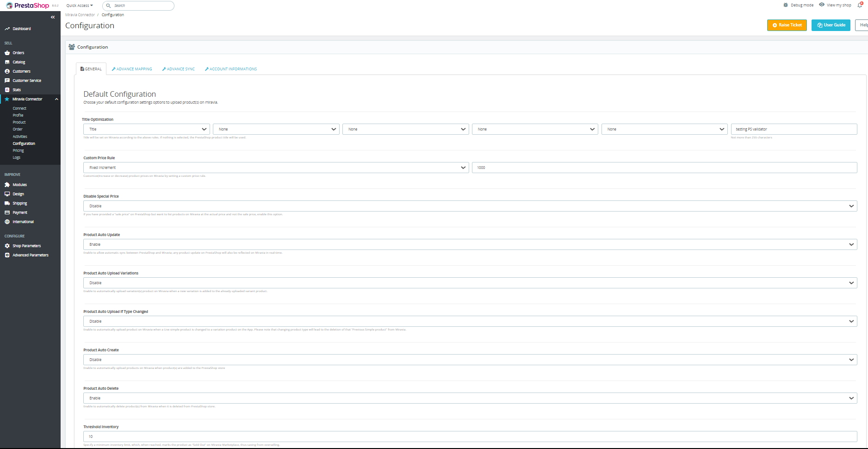Viewport: 868px width, 449px height.
Task: Click the Payment card icon
Action: [7, 212]
